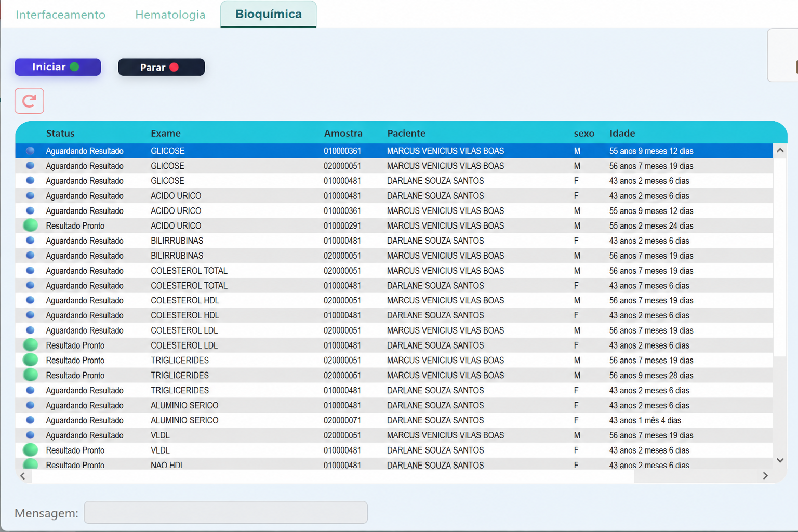
Task: Click GLICOSE exam for sample 010000481
Action: [167, 181]
